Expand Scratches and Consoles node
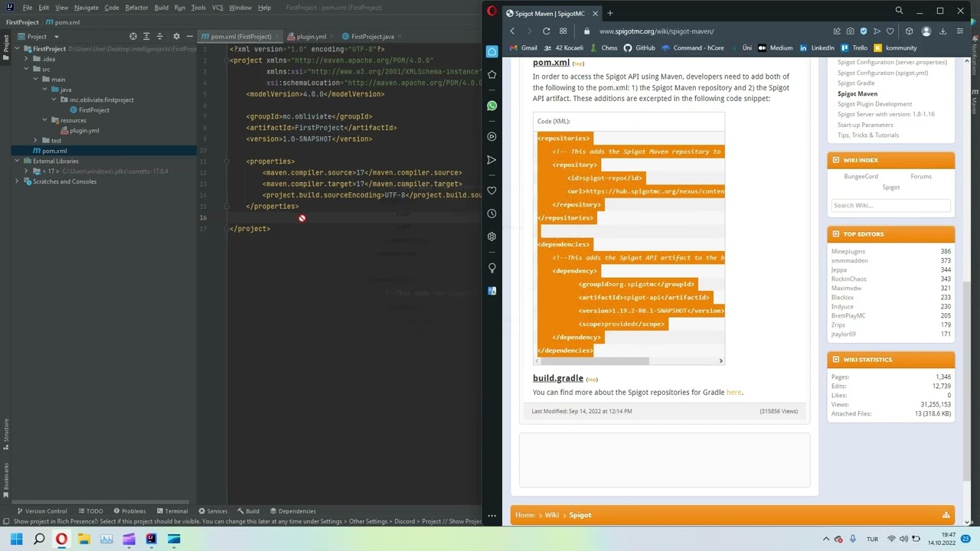 [17, 181]
